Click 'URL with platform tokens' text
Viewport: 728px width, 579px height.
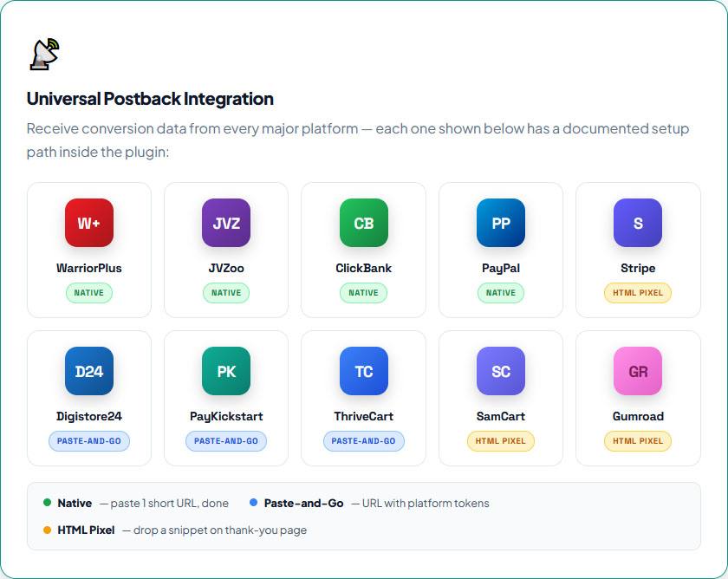(x=426, y=504)
